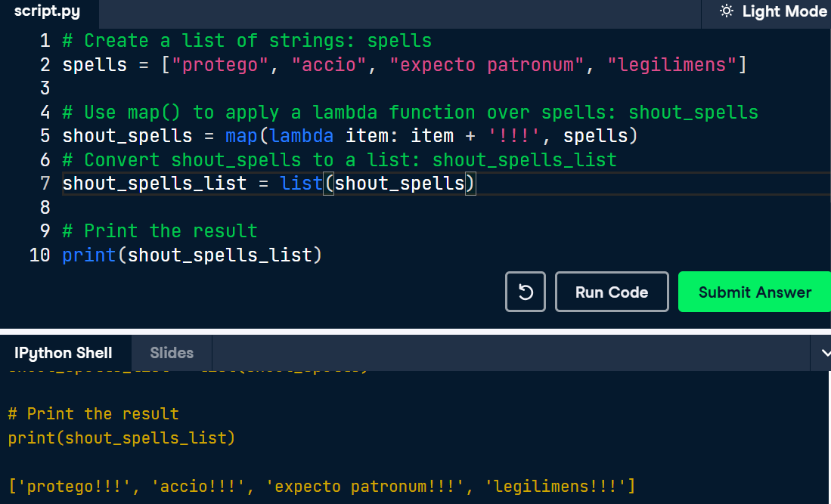Click line number 7 in the gutter
831x504 pixels.
(x=45, y=184)
